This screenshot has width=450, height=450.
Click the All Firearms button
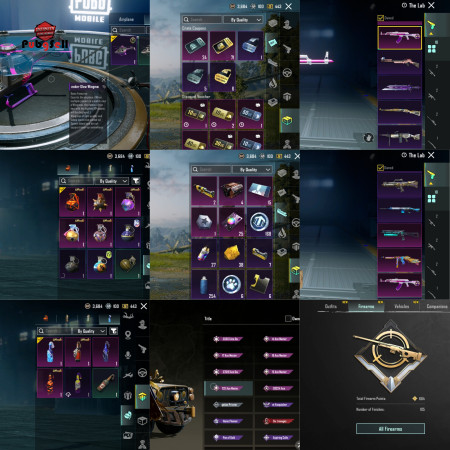tap(390, 429)
